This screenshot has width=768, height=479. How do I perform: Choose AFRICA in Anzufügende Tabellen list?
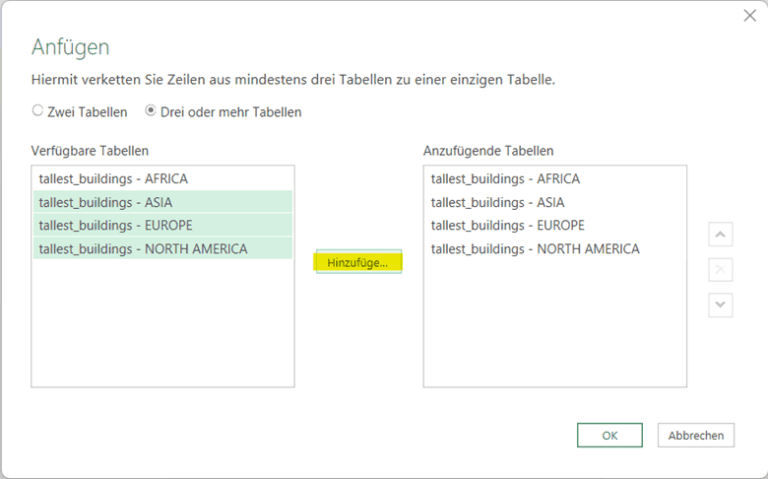(505, 179)
